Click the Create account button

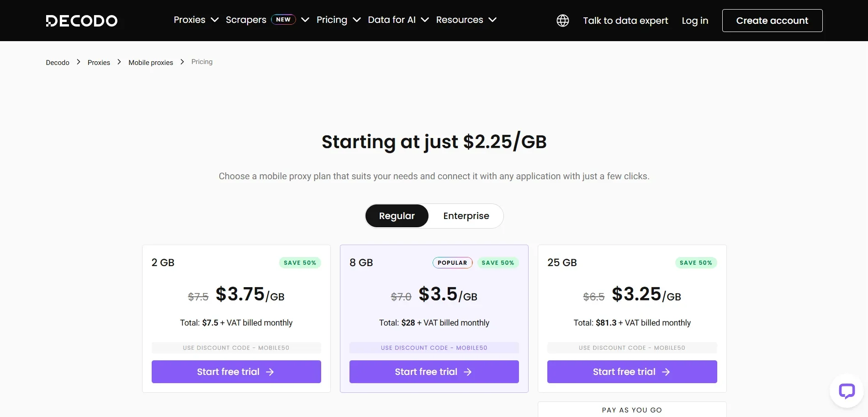[772, 21]
